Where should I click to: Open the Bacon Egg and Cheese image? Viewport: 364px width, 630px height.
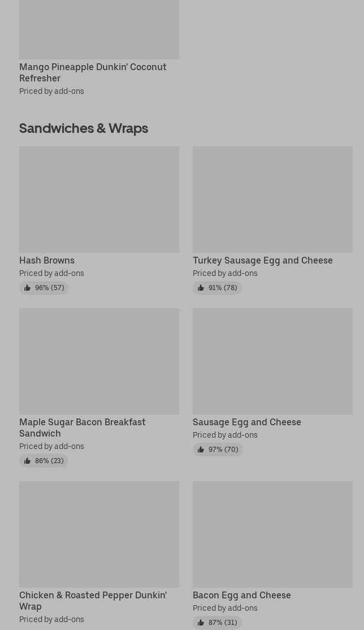coord(273,534)
